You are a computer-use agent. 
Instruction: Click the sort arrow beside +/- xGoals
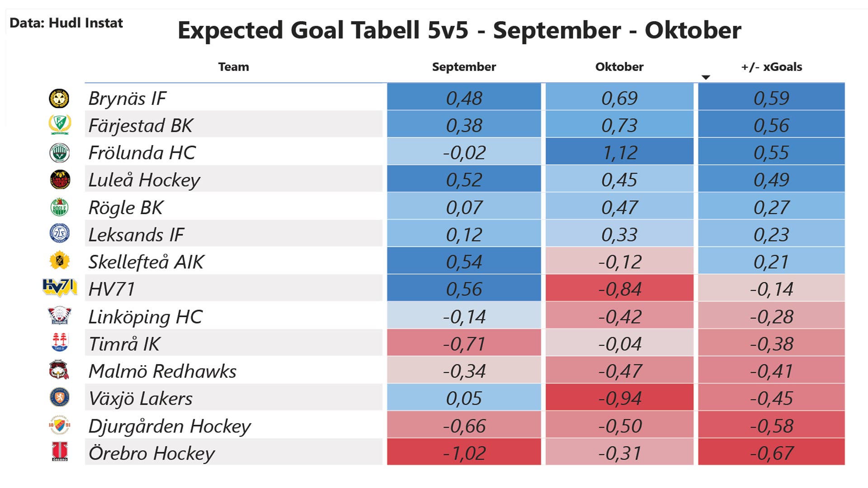tap(706, 78)
